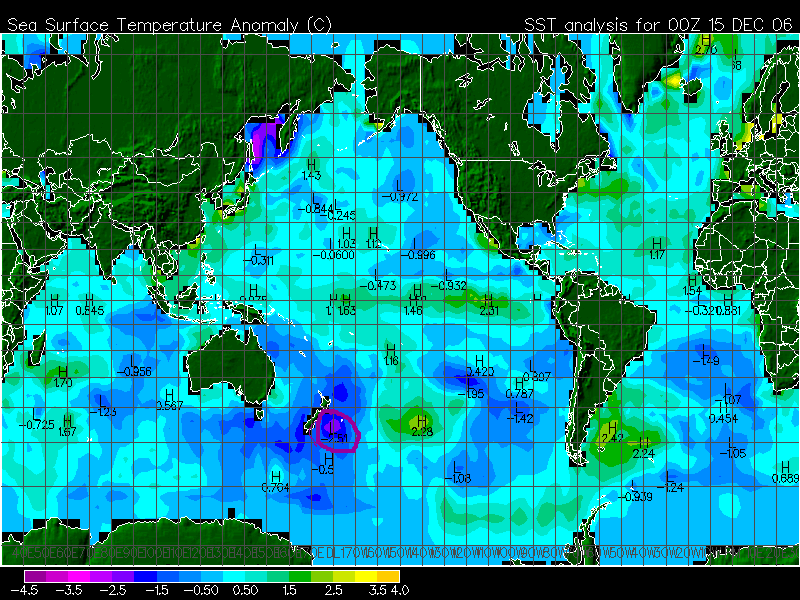800x600 pixels.
Task: Click the H 2.24 anomaly label
Action: click(644, 448)
